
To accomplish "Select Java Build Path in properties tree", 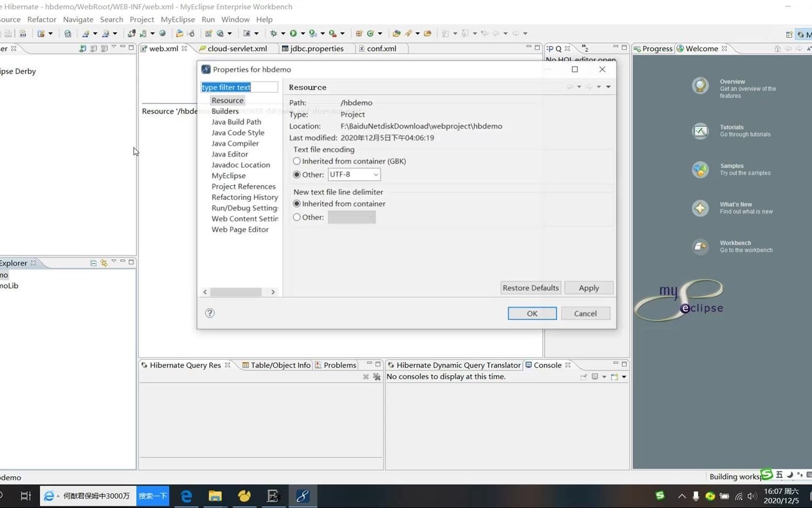I will tap(236, 122).
